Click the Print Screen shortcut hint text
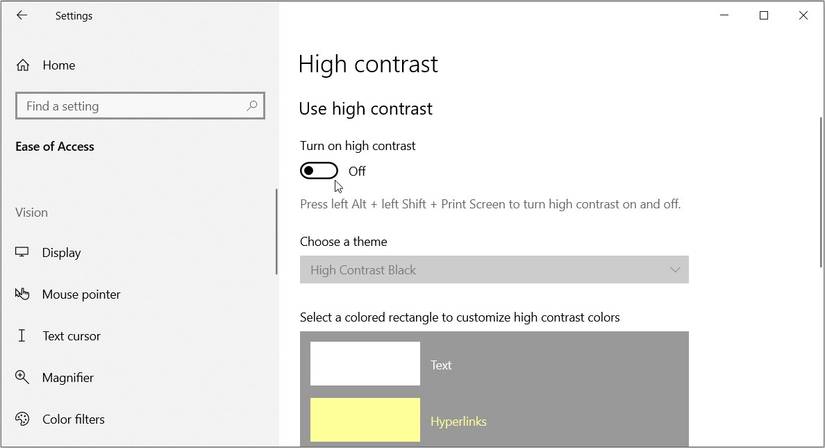This screenshot has width=825, height=448. [x=490, y=204]
